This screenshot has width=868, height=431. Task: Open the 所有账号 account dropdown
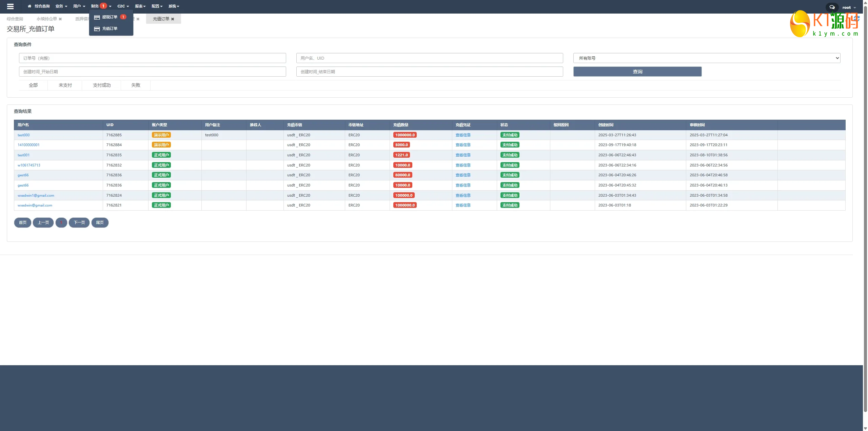pos(707,58)
